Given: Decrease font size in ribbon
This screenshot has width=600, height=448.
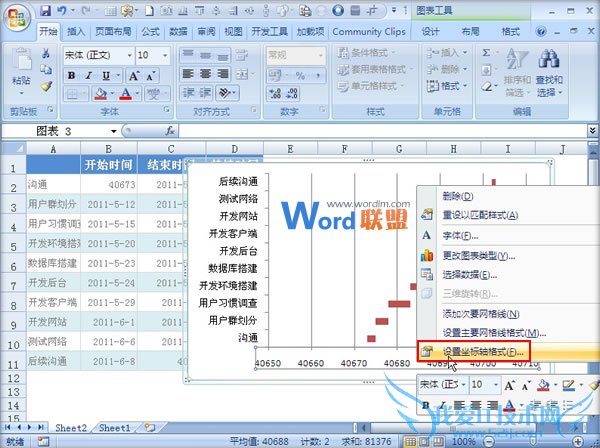Looking at the screenshot, I should point(150,76).
